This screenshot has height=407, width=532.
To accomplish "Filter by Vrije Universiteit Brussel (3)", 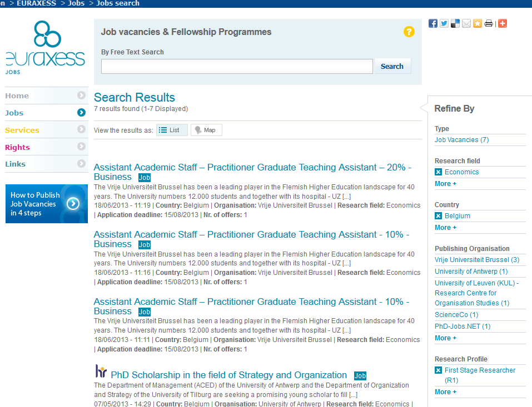I will pyautogui.click(x=477, y=260).
